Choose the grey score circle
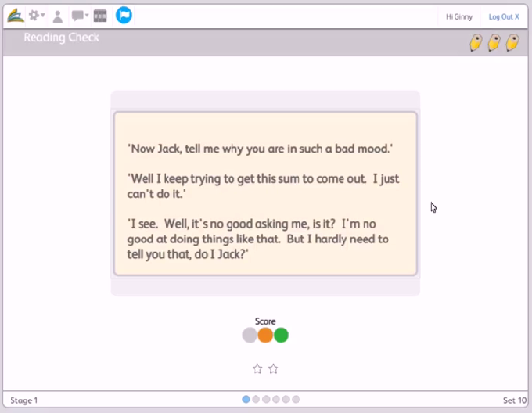 [x=250, y=335]
